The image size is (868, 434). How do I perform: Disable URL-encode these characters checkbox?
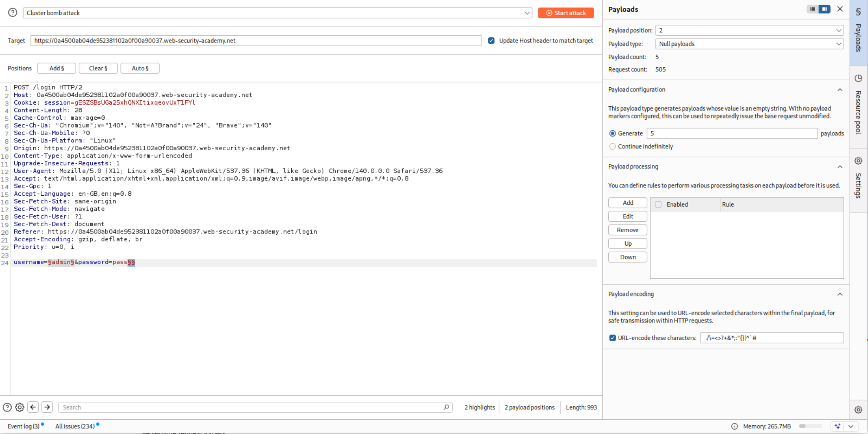(613, 338)
